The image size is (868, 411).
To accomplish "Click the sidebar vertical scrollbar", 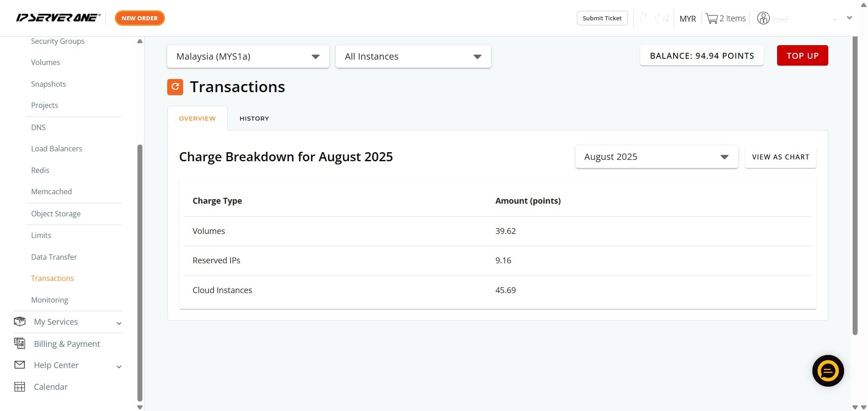I will tap(140, 271).
